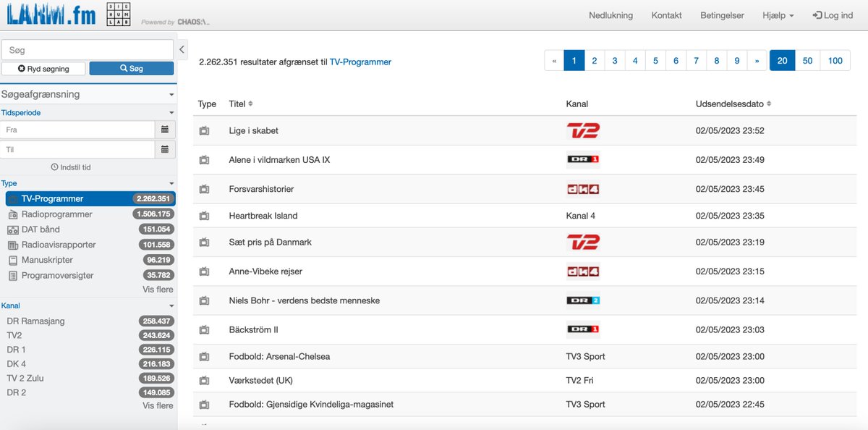
Task: Click the DIS KUM LAB logo
Action: (119, 14)
